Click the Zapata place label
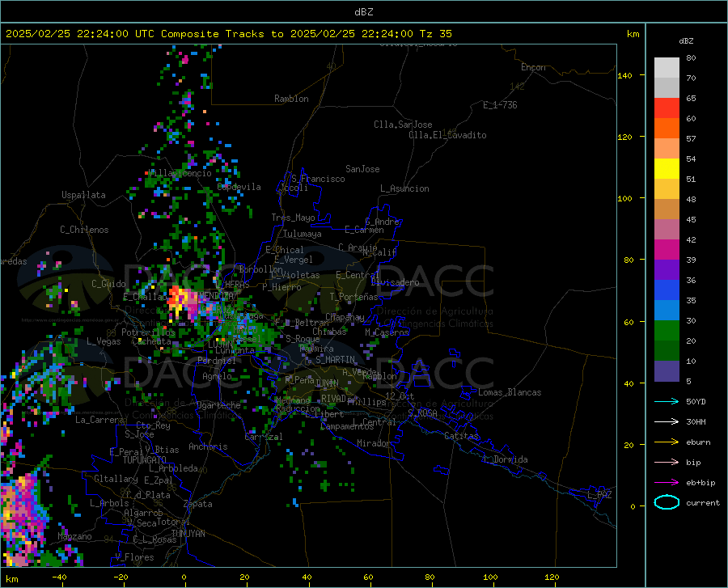 pyautogui.click(x=198, y=504)
